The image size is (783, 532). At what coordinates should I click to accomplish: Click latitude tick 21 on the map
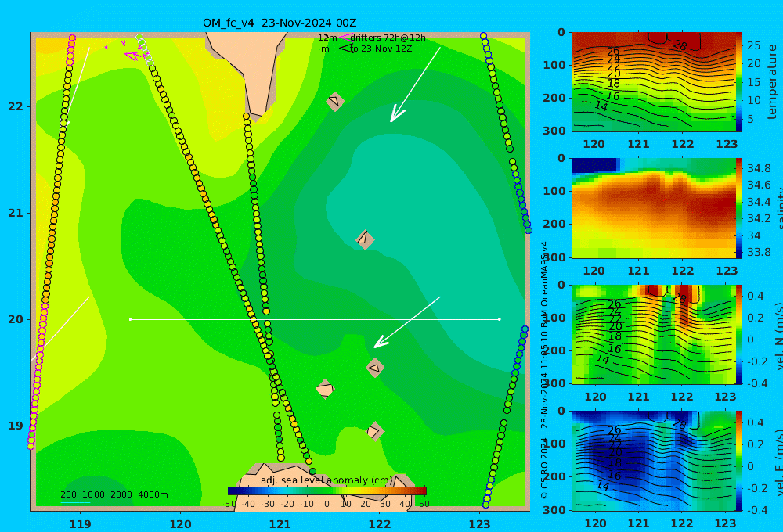click(x=16, y=213)
